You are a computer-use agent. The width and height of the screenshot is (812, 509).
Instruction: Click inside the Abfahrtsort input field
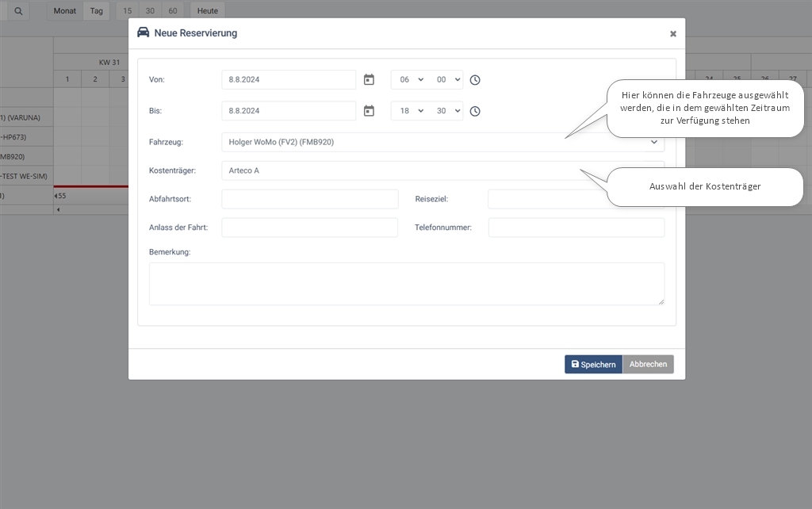click(x=309, y=199)
